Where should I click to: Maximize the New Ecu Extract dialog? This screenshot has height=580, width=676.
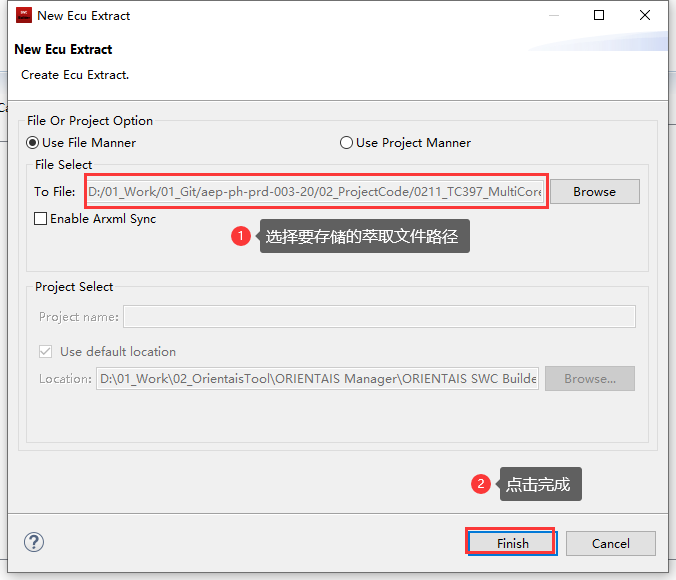[599, 15]
